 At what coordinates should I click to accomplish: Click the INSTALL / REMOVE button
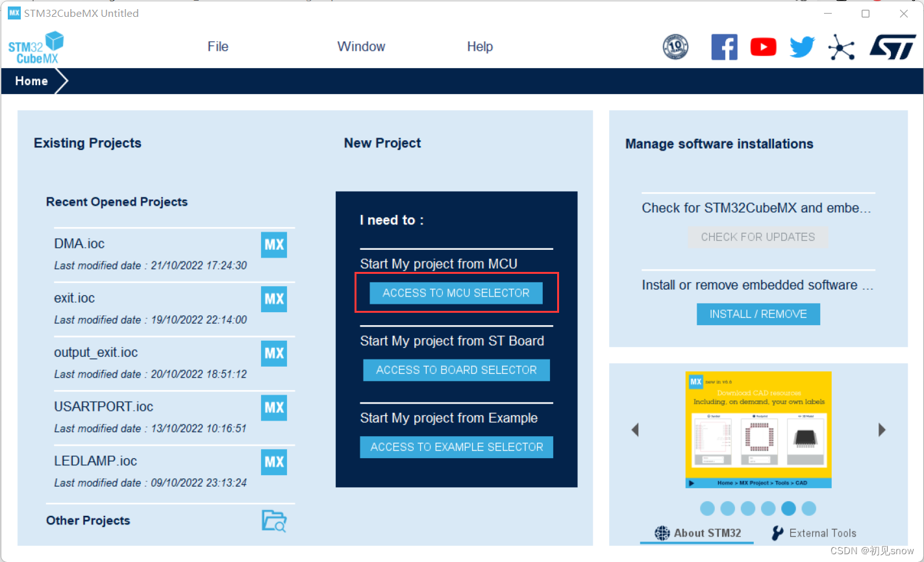758,314
